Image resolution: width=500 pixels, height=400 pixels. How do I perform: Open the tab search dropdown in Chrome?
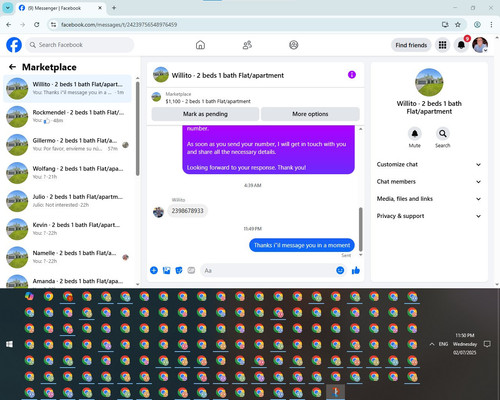tap(7, 8)
